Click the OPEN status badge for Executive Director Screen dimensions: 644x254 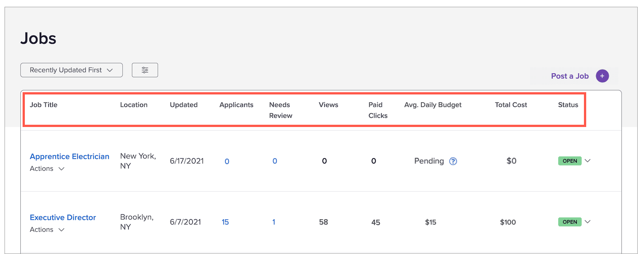[x=569, y=222]
